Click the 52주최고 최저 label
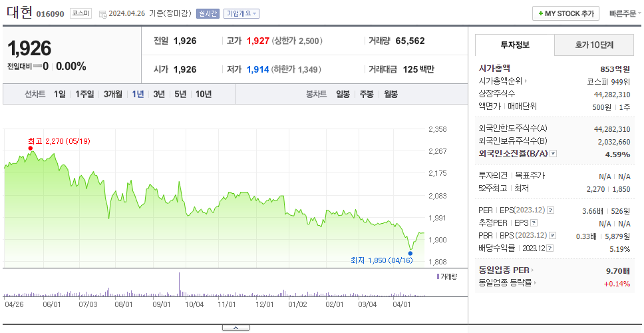This screenshot has height=333, width=644. pos(504,188)
